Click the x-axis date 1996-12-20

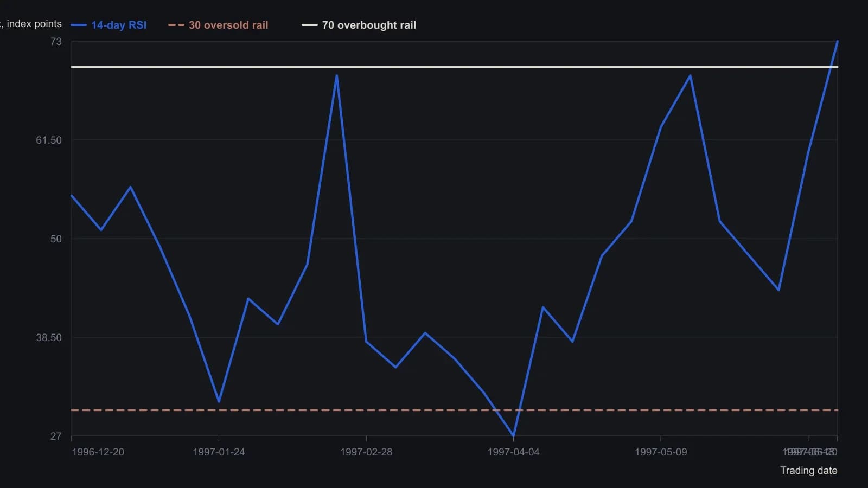pyautogui.click(x=98, y=452)
